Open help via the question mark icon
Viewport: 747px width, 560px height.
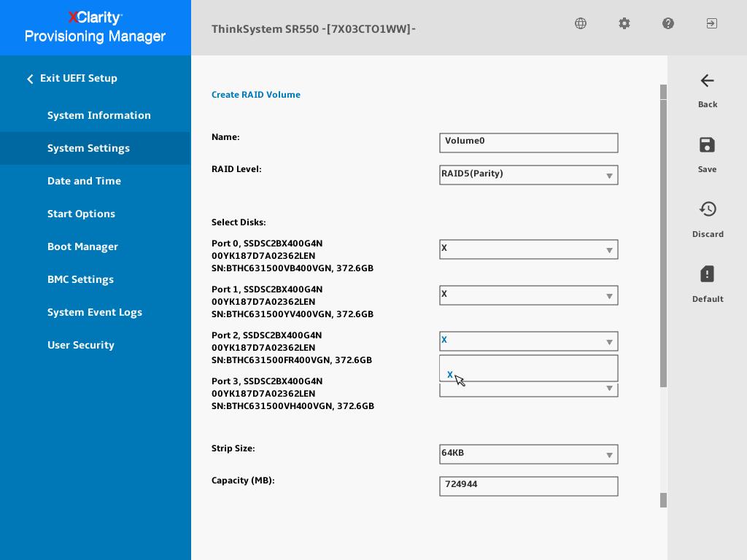click(x=667, y=23)
